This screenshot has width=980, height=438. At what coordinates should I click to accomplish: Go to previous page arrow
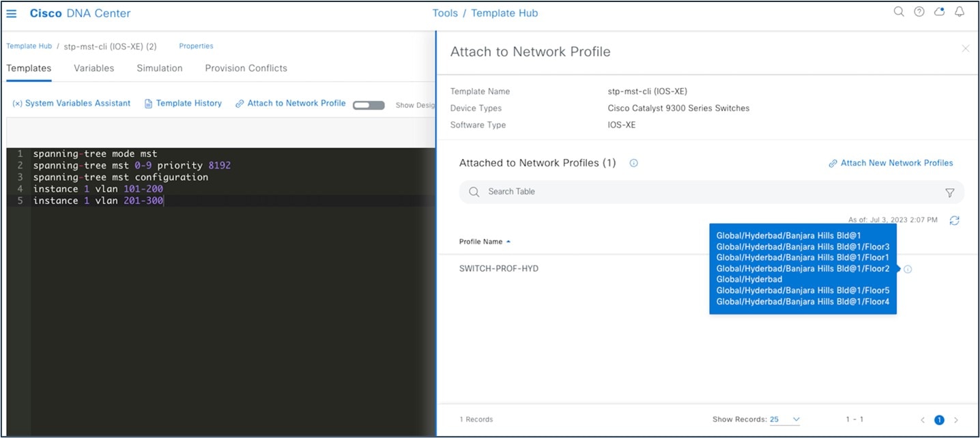pyautogui.click(x=923, y=420)
